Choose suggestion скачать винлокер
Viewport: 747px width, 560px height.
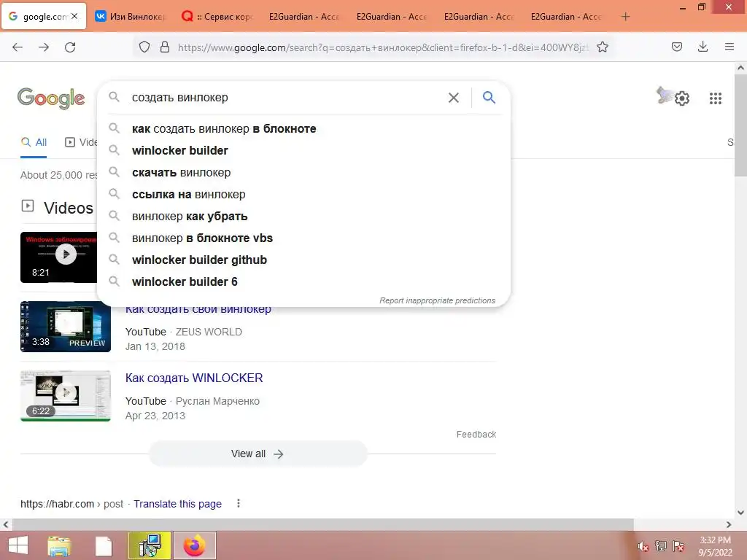point(303,172)
